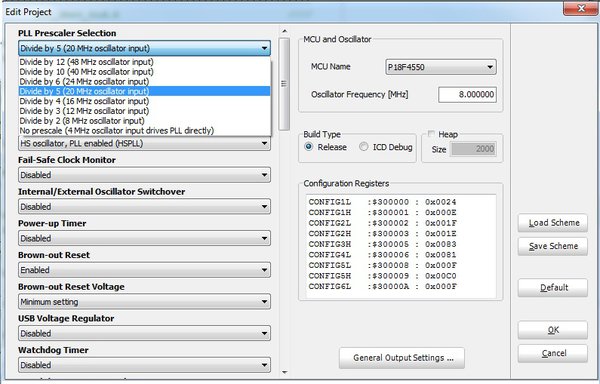Click the scroll up arrow of settings list
Screen dimensions: 600x384
click(x=284, y=31)
